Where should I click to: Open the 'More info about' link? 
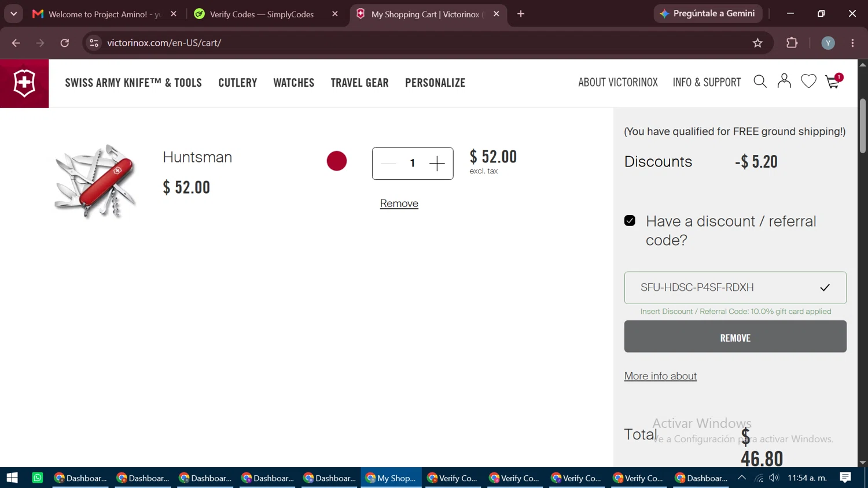coord(660,376)
